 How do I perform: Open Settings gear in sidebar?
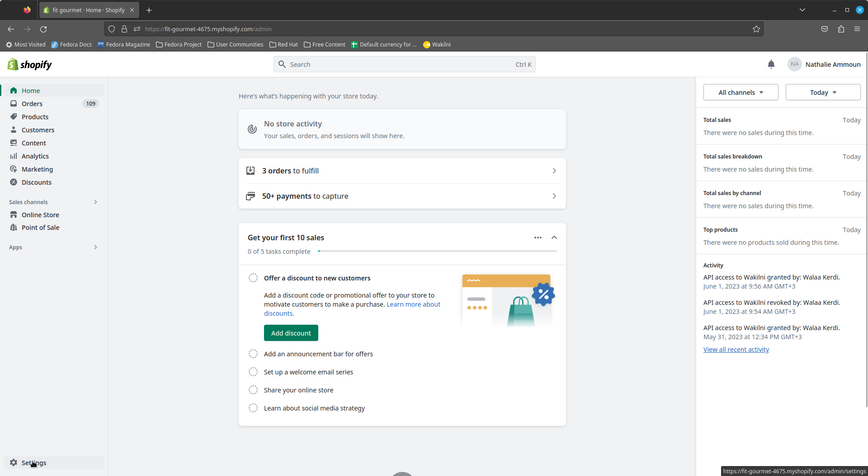click(14, 462)
